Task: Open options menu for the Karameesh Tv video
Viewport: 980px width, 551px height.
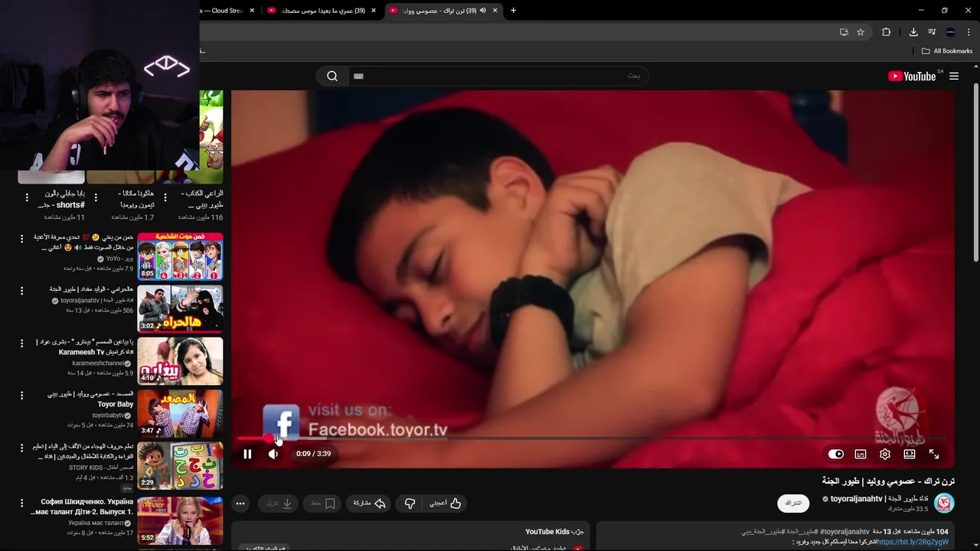Action: 21,343
